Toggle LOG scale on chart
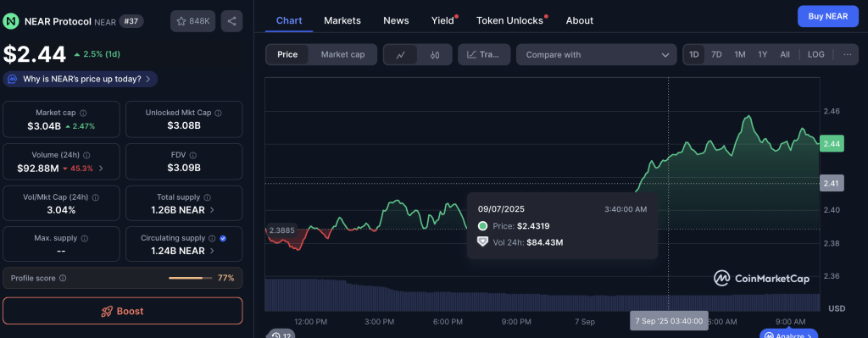 (816, 55)
